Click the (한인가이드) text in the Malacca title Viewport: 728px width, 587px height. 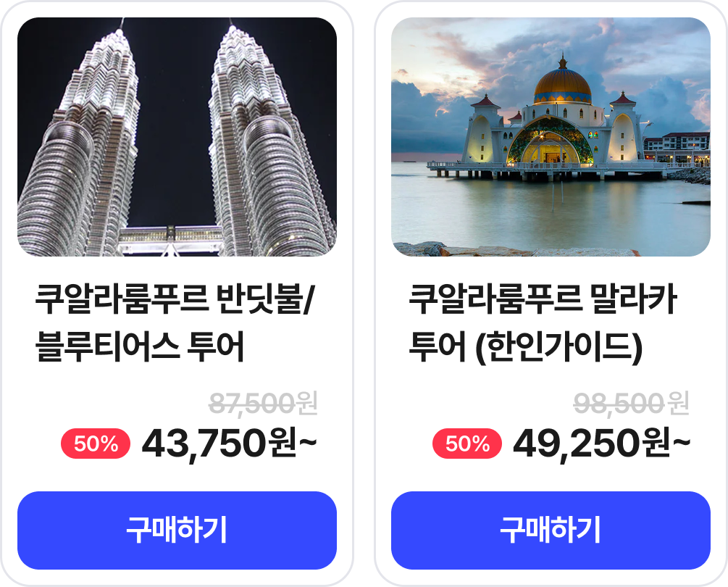coord(558,347)
